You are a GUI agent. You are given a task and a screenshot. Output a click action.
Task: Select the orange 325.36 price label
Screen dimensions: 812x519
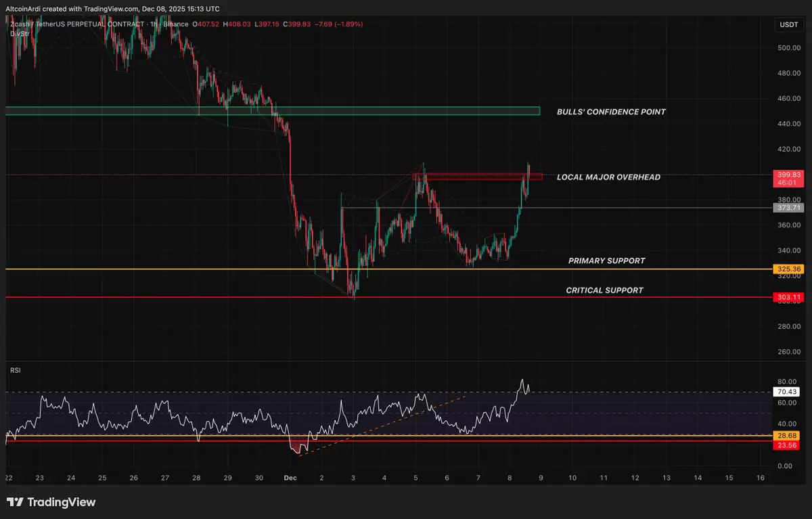[787, 269]
